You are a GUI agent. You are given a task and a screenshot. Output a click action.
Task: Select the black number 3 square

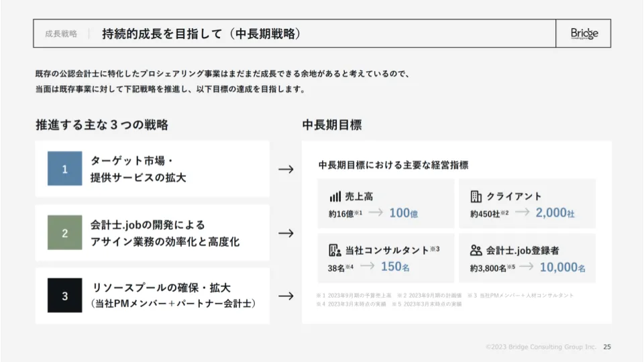pyautogui.click(x=65, y=296)
